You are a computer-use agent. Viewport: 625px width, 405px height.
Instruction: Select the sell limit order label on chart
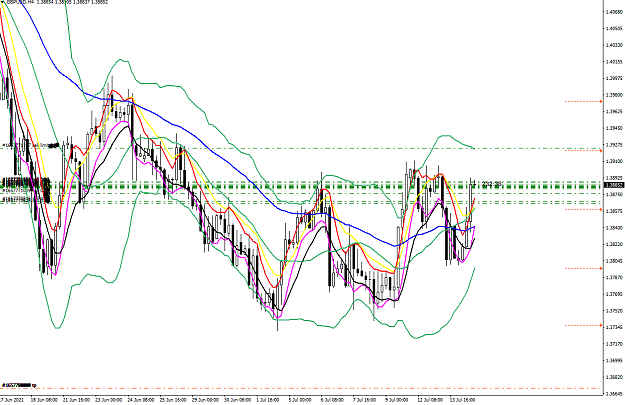click(30, 145)
